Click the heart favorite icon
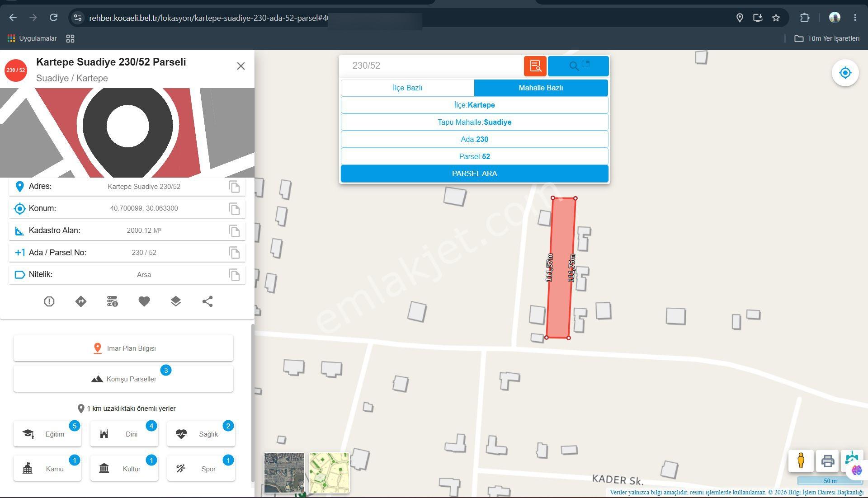The height and width of the screenshot is (498, 868). tap(144, 301)
